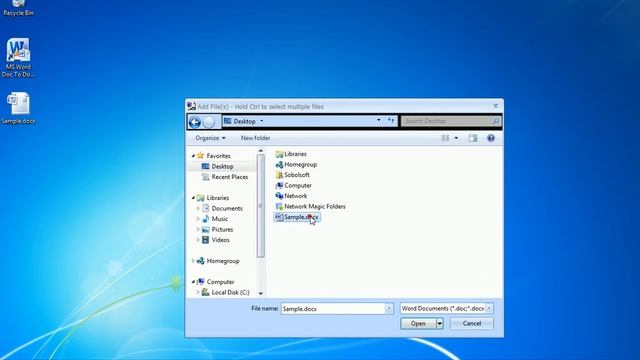
Task: Choose Recent Places under Favorites
Action: point(225,177)
